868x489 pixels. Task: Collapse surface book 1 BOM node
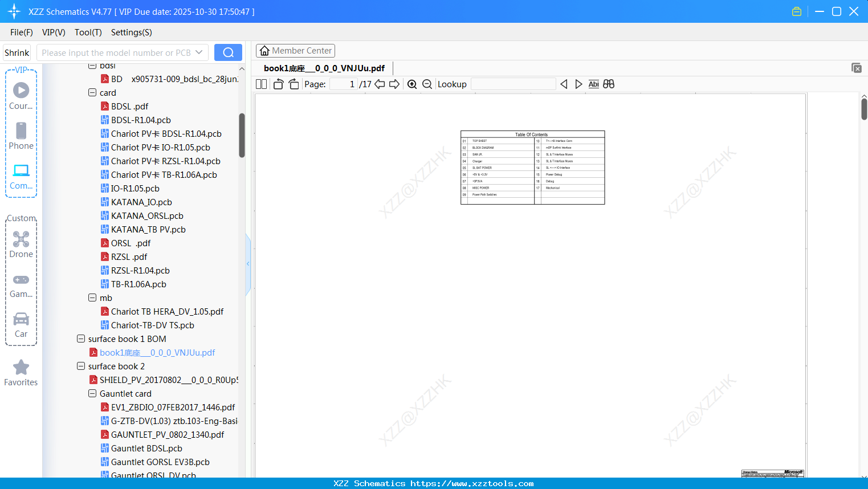coord(81,339)
